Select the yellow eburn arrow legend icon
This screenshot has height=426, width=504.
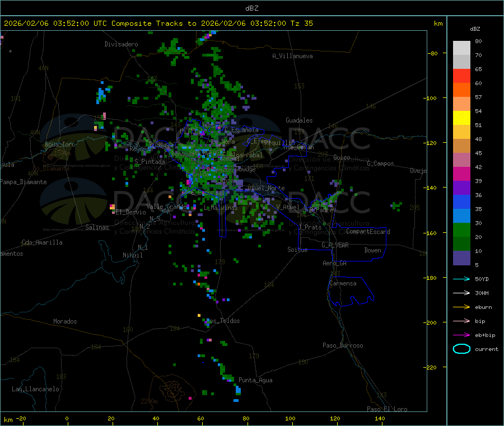pyautogui.click(x=461, y=307)
